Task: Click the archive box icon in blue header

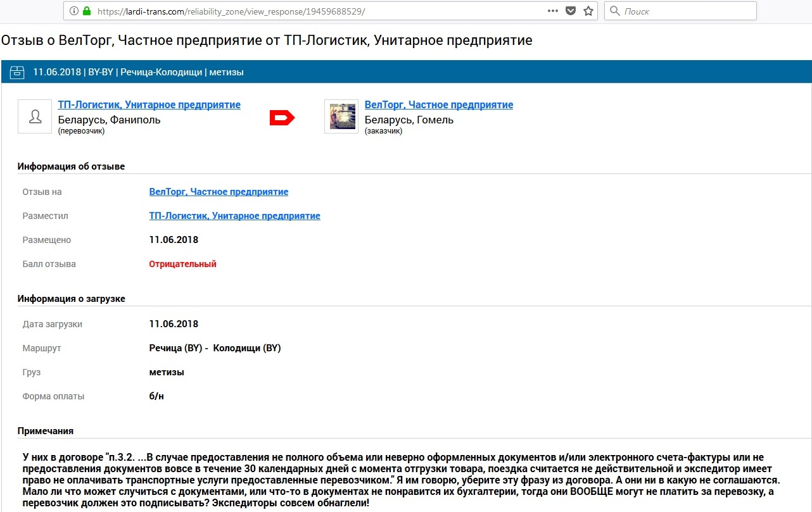Action: click(17, 72)
